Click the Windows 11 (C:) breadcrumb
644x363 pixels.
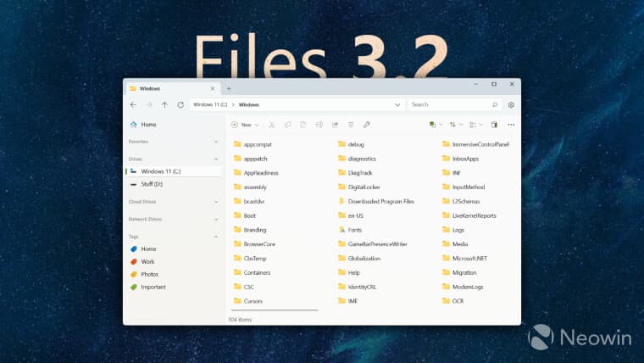[210, 105]
